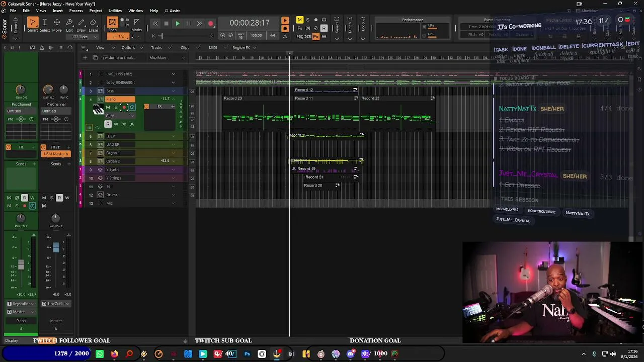The image size is (644, 362).
Task: Open the 177 Ticks nudge dropdown
Action: [x=82, y=37]
